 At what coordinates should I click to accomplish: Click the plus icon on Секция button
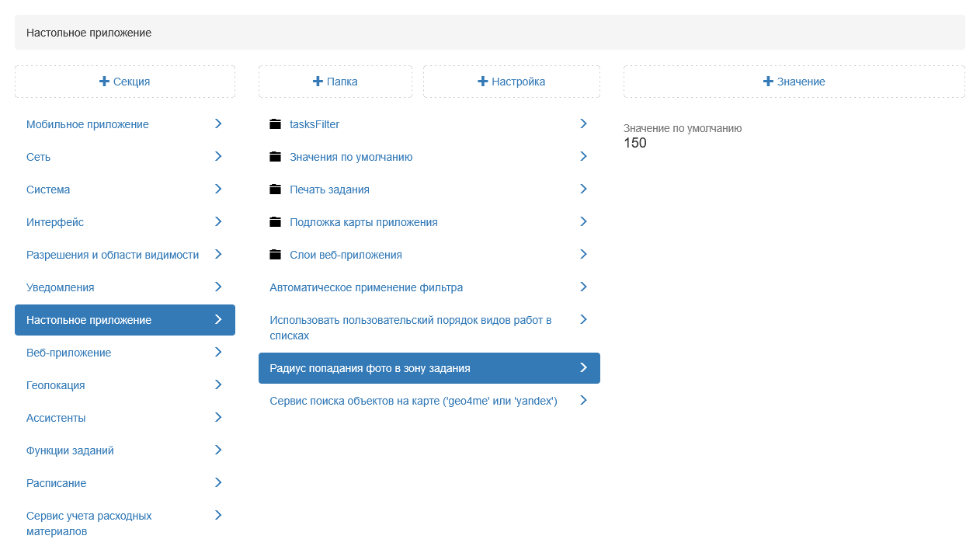pyautogui.click(x=104, y=82)
